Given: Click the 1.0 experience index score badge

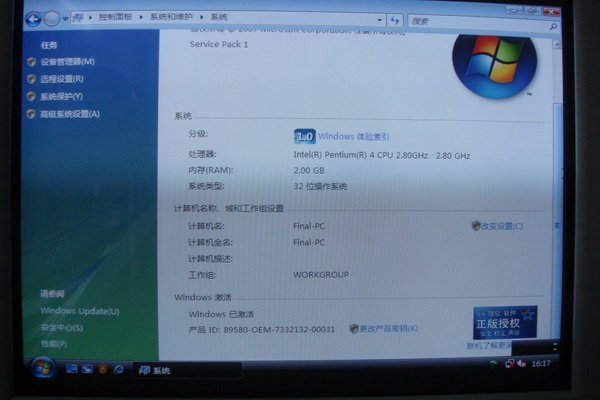Looking at the screenshot, I should 305,137.
